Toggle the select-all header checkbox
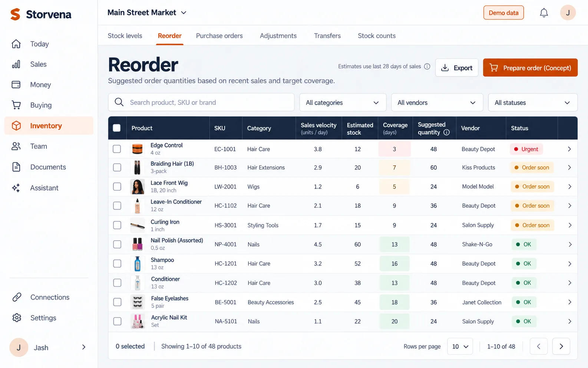This screenshot has width=588, height=368. (117, 128)
